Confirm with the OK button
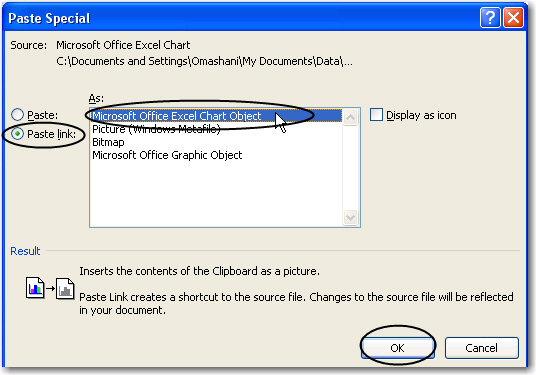This screenshot has width=536, height=375. point(398,348)
